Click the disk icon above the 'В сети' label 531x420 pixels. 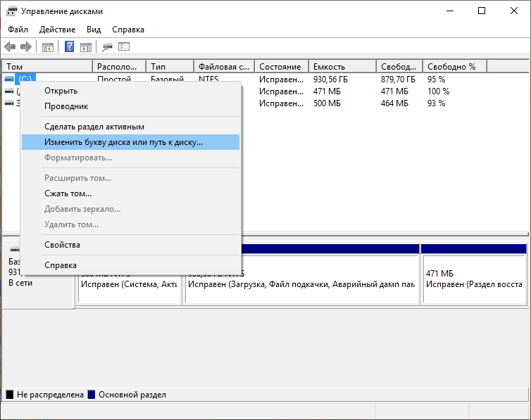15,250
